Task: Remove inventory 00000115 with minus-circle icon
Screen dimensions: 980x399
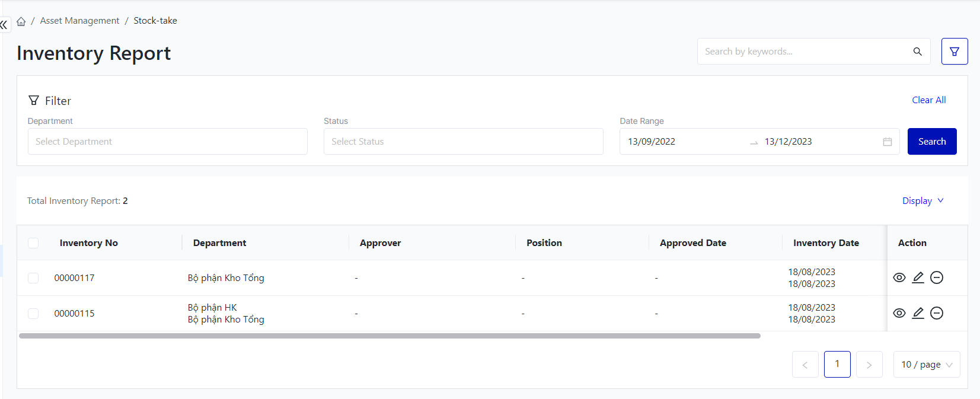Action: 937,313
